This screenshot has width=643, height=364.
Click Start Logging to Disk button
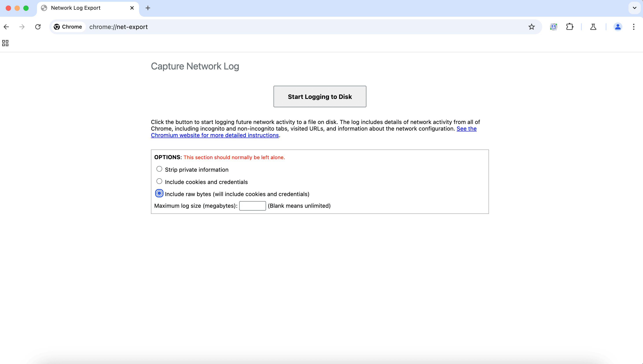[x=320, y=96]
